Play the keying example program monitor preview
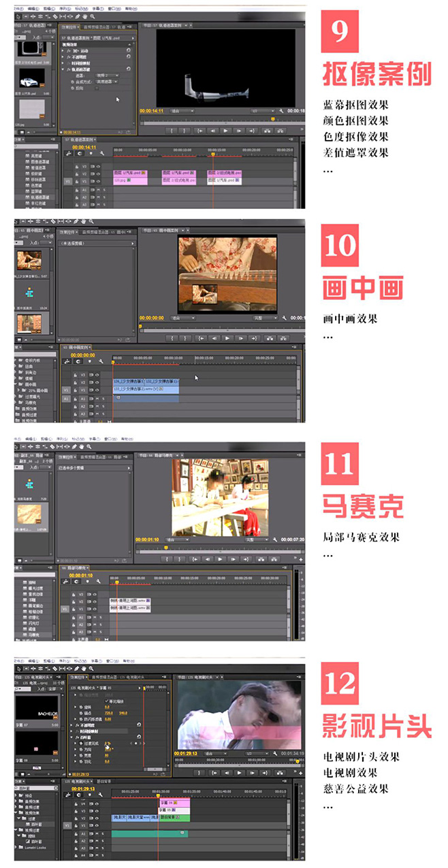 (x=225, y=131)
